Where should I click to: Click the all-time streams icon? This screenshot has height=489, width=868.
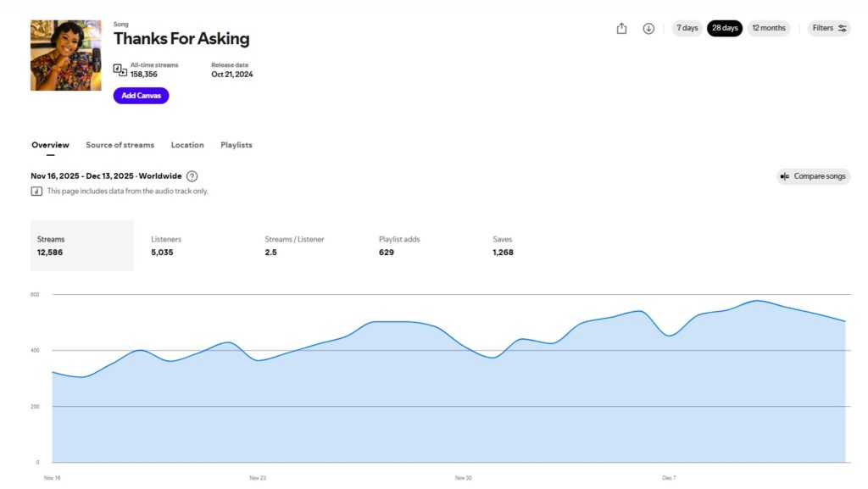pyautogui.click(x=120, y=69)
